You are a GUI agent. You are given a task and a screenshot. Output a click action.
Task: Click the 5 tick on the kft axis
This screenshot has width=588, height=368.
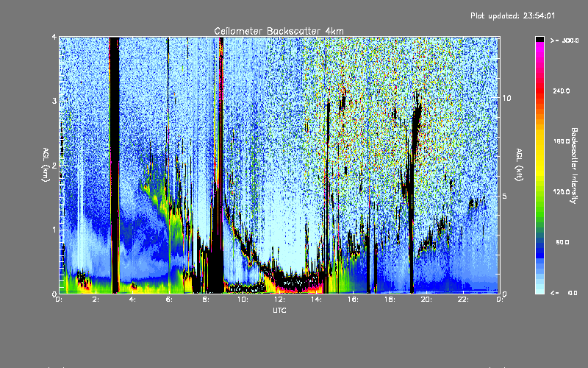505,196
